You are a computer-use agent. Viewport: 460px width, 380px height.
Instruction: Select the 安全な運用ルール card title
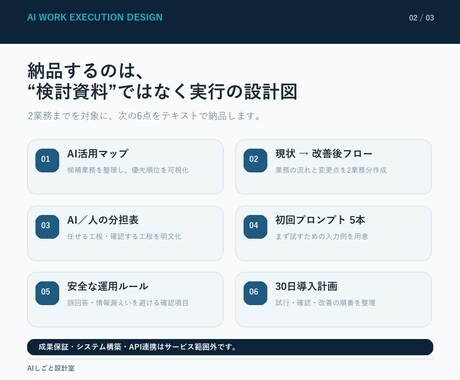(108, 286)
